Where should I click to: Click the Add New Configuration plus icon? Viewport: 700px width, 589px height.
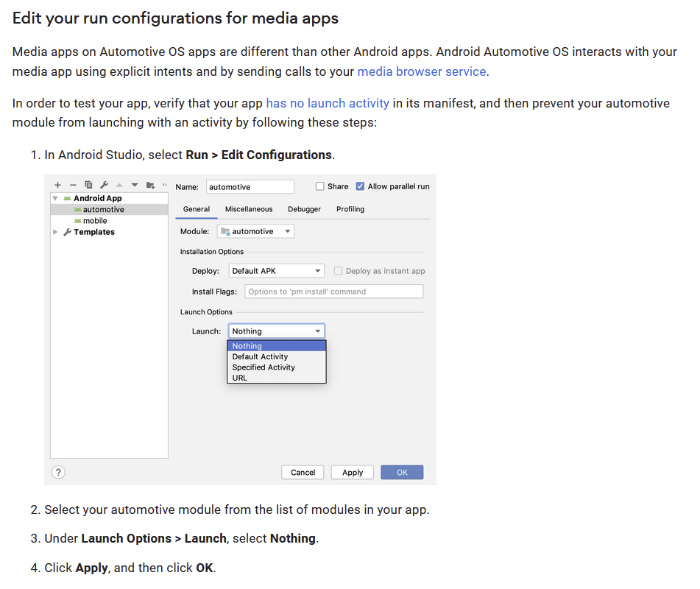pyautogui.click(x=58, y=186)
